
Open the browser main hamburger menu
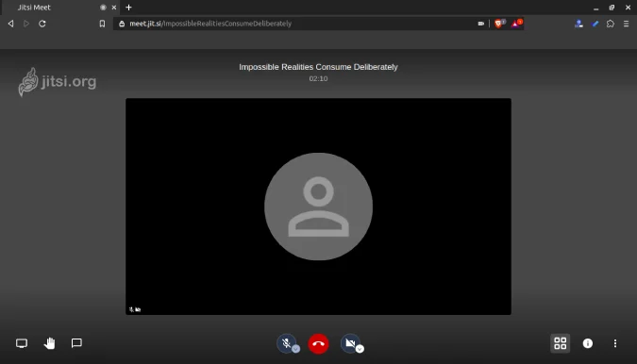point(626,24)
